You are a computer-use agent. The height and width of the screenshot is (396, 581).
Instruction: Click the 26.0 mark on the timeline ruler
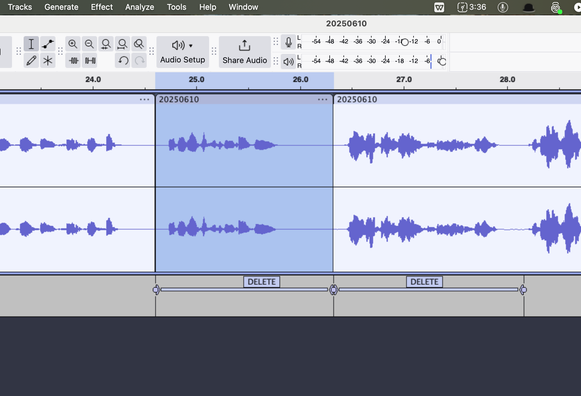coord(300,80)
